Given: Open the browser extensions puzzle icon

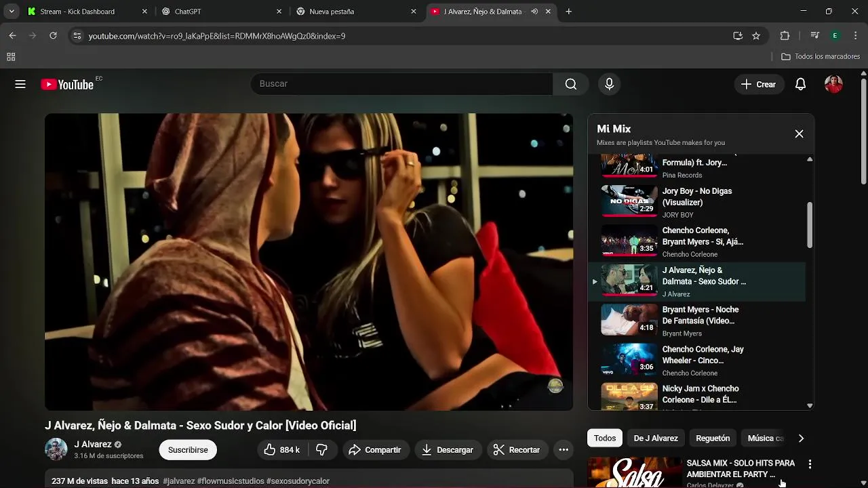Looking at the screenshot, I should tap(785, 36).
